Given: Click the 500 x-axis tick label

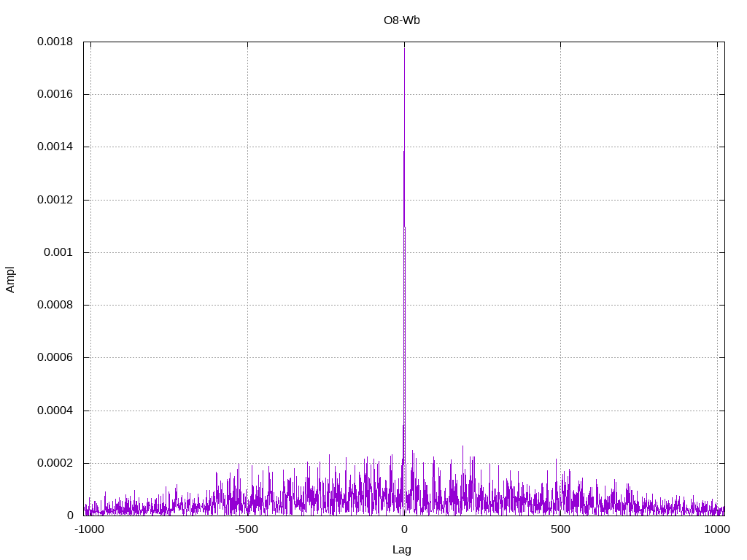Looking at the screenshot, I should click(x=560, y=529).
